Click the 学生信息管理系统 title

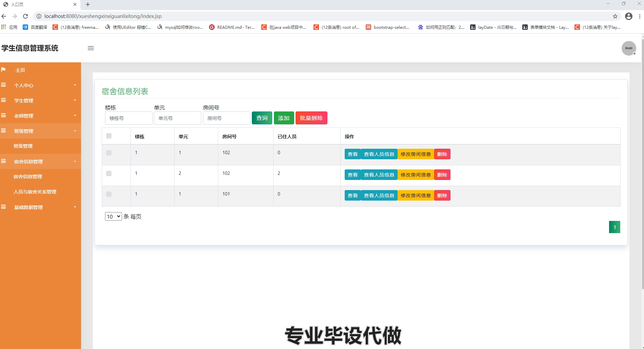coord(30,48)
